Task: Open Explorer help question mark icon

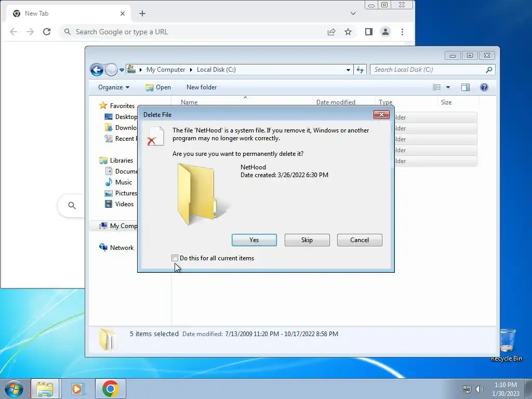Action: click(x=484, y=87)
